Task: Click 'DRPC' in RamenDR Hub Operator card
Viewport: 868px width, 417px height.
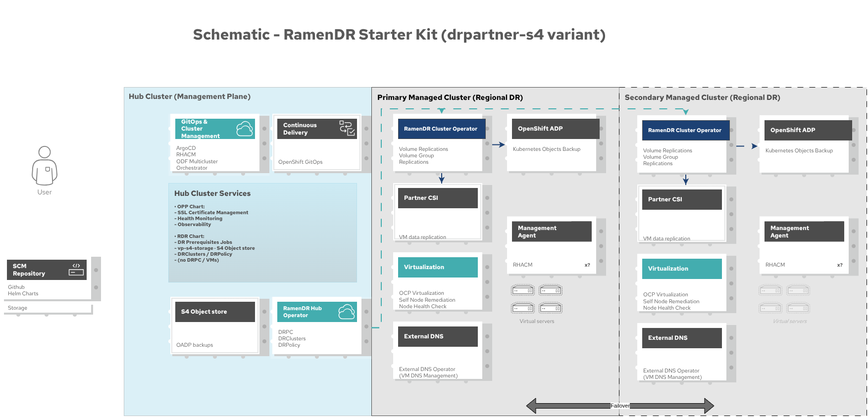Action: click(286, 332)
